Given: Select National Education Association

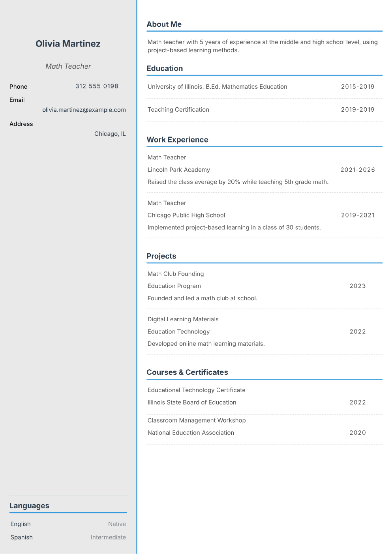Looking at the screenshot, I should (x=191, y=433).
